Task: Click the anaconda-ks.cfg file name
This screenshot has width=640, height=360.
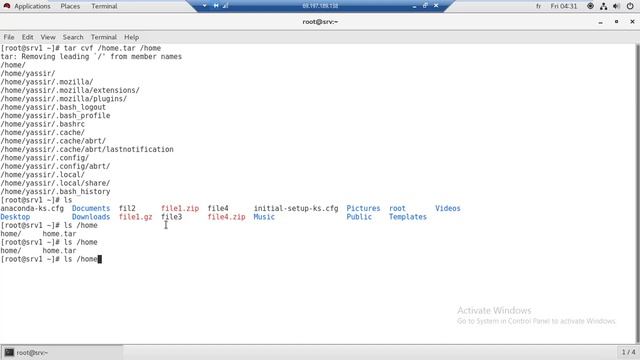Action: (x=32, y=208)
